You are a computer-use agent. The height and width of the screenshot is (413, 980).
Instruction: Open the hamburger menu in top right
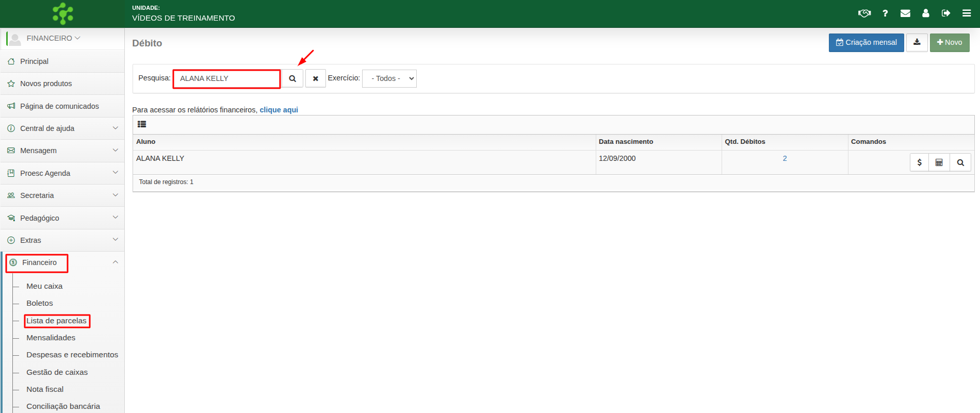pyautogui.click(x=966, y=13)
